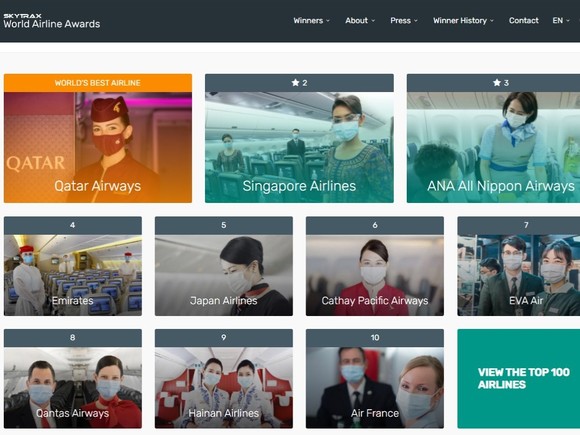Click the star icon on rank 2 header

[x=295, y=82]
